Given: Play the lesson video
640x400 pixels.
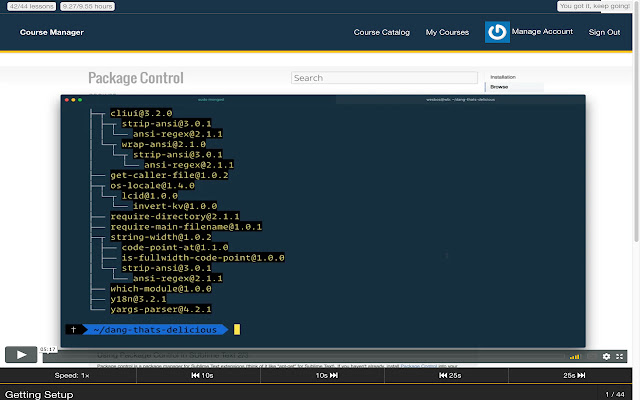Looking at the screenshot, I should click(21, 355).
